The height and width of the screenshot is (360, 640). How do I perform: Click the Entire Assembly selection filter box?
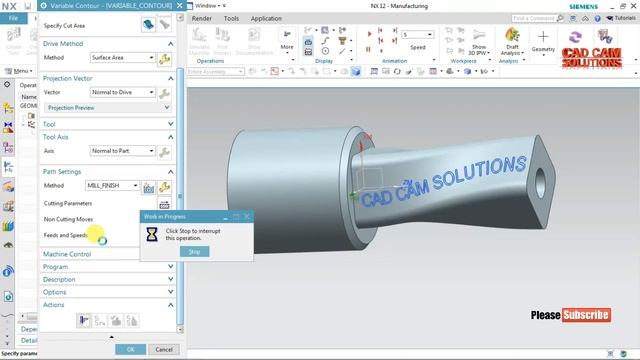point(216,71)
